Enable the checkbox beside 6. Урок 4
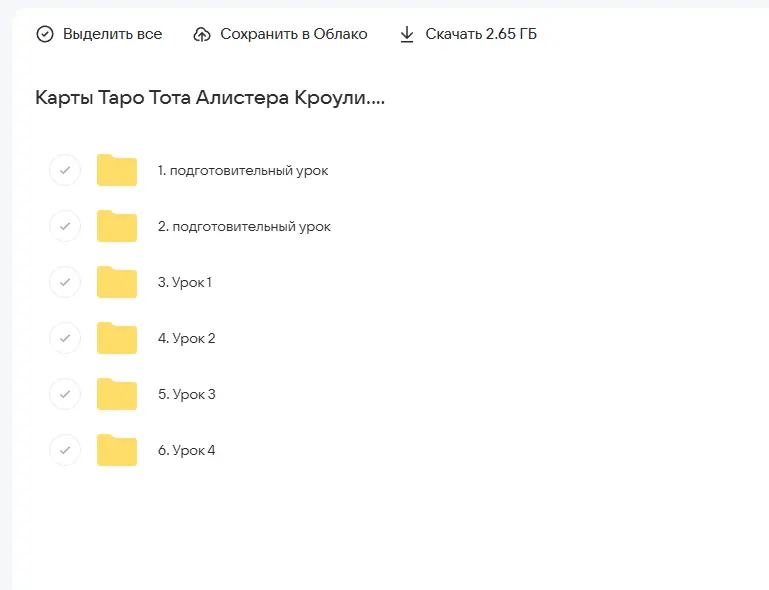 [64, 451]
